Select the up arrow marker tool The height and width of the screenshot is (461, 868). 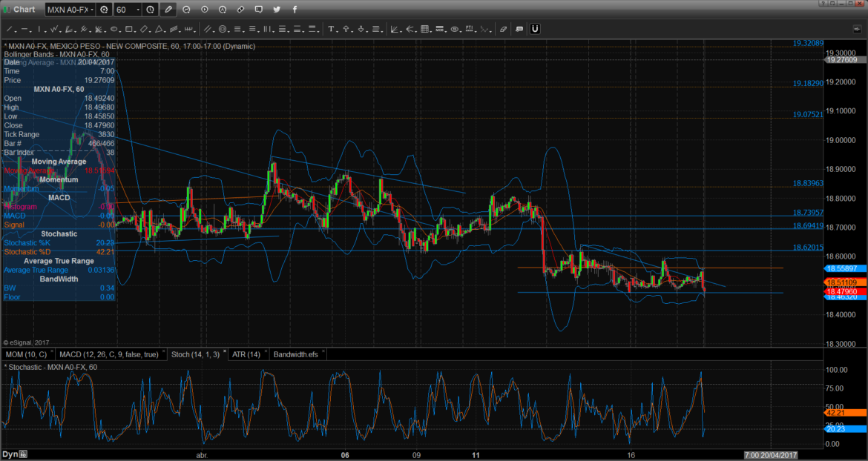(x=346, y=29)
